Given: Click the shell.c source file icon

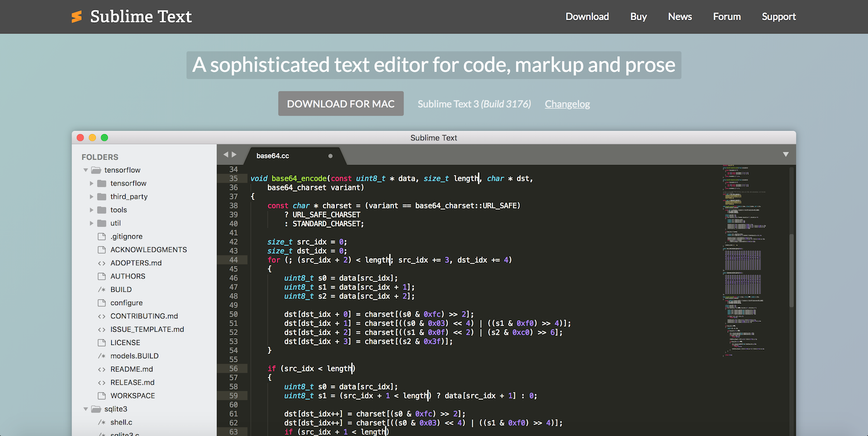Looking at the screenshot, I should [101, 423].
